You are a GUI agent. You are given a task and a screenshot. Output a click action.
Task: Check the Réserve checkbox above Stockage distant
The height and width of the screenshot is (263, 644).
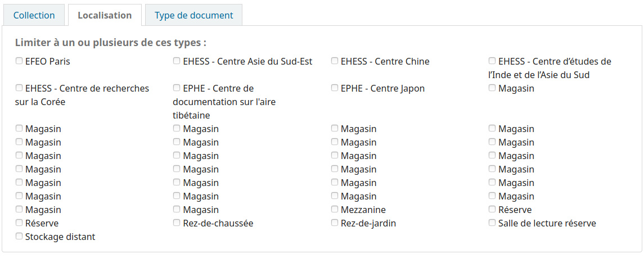pos(19,223)
